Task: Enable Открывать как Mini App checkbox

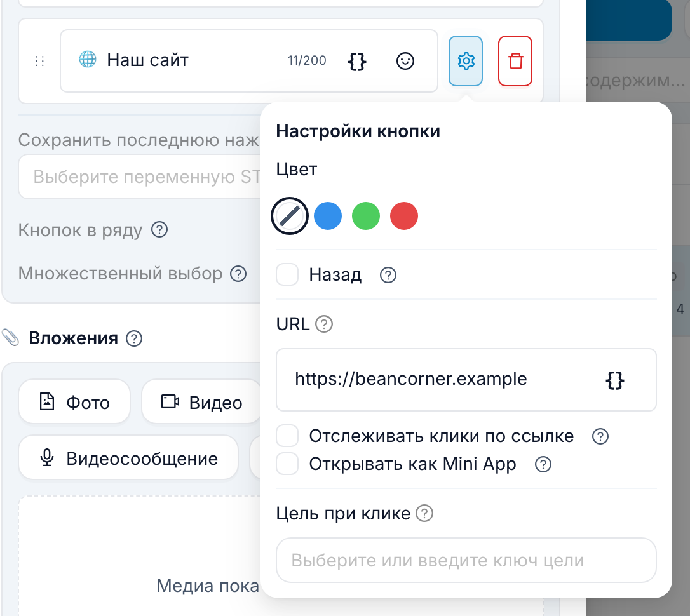Action: pyautogui.click(x=287, y=464)
